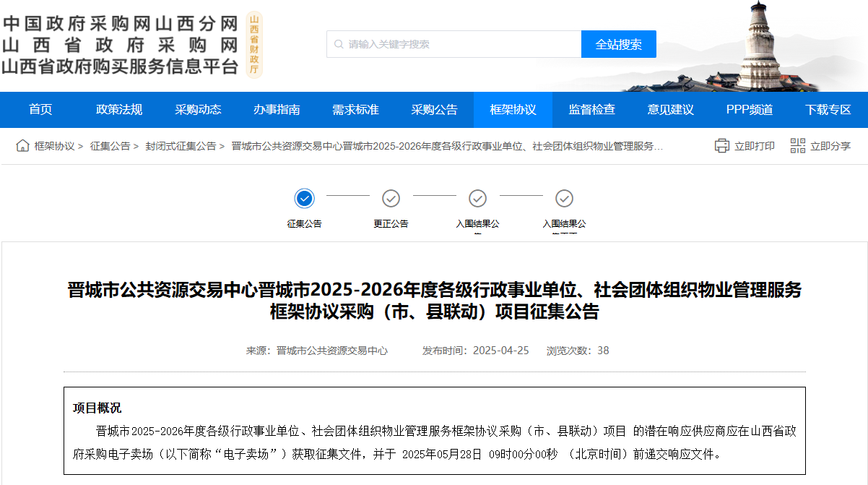Go to the 采购动态 section
Viewport: 868px width, 485px height.
(198, 110)
